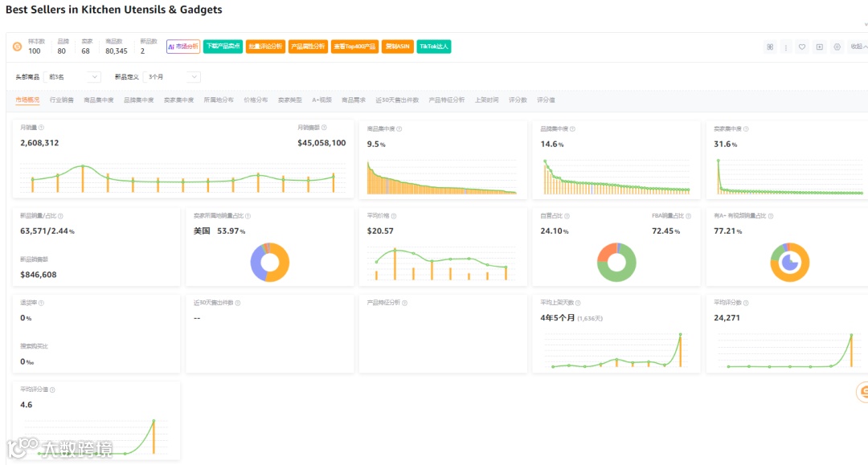
Task: Open the 头部商品 前3名 dropdown
Action: [x=72, y=77]
